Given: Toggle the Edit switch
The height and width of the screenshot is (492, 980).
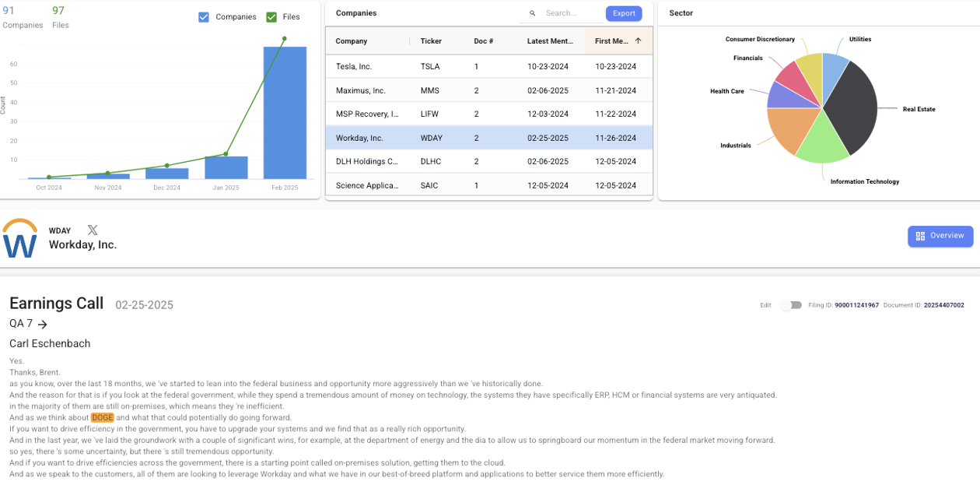Looking at the screenshot, I should tap(791, 305).
